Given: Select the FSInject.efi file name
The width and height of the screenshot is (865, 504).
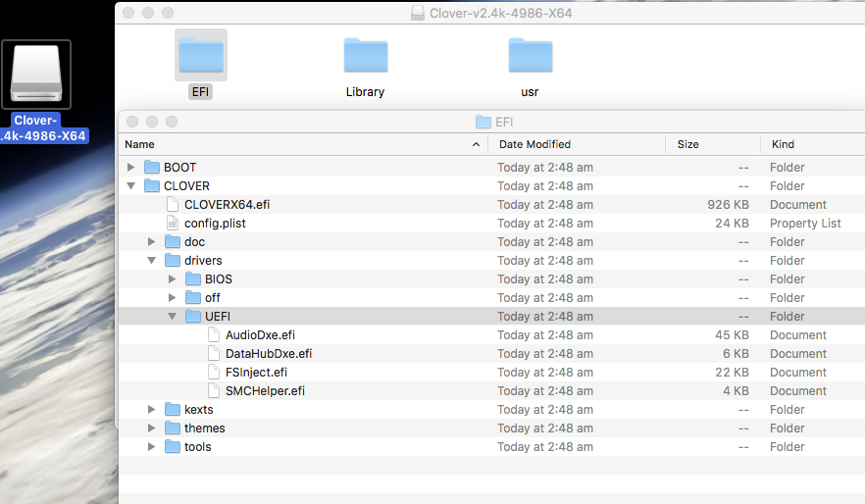Looking at the screenshot, I should point(256,373).
